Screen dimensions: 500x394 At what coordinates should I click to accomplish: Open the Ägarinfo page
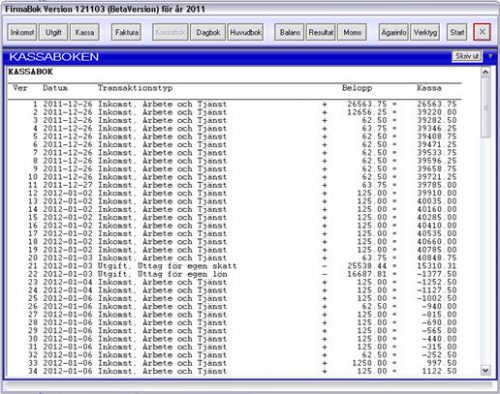(x=394, y=33)
